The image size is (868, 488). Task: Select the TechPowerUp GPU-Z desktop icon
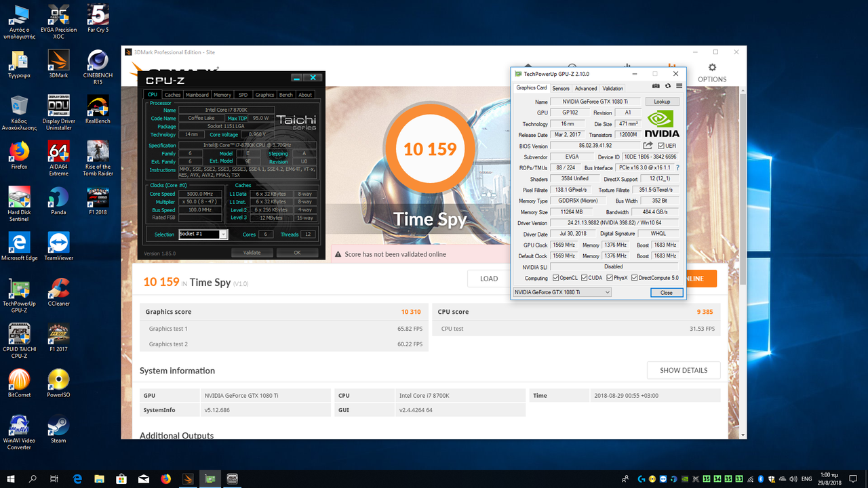(19, 296)
